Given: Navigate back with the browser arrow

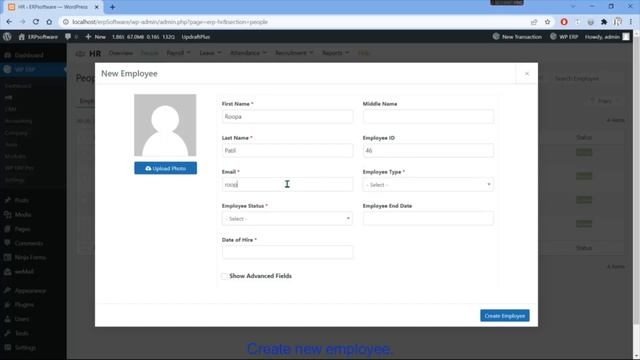Looking at the screenshot, I should tap(9, 22).
